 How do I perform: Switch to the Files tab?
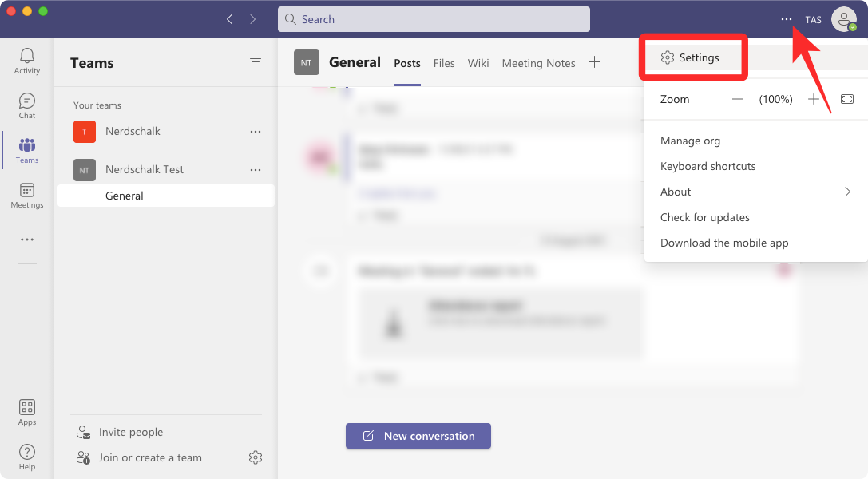(x=444, y=63)
